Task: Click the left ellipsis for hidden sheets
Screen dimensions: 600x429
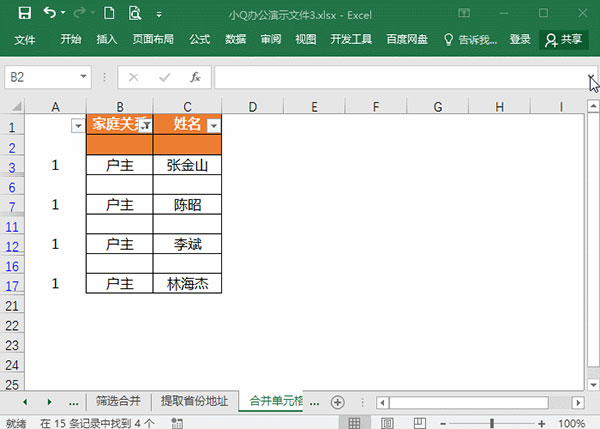Action: pos(73,403)
